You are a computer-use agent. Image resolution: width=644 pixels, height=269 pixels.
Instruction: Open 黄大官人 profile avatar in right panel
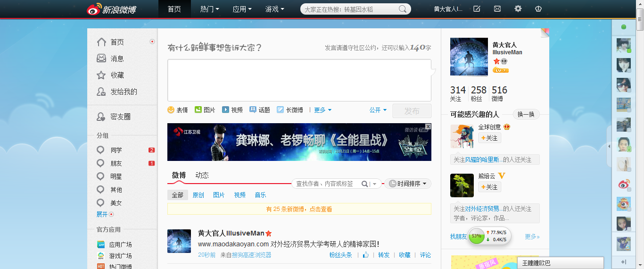[x=469, y=57]
